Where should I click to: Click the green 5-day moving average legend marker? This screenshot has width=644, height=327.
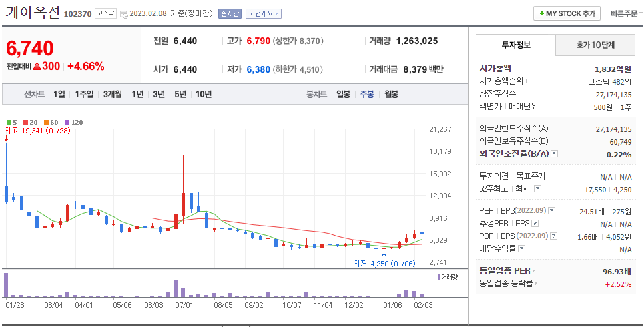point(9,122)
